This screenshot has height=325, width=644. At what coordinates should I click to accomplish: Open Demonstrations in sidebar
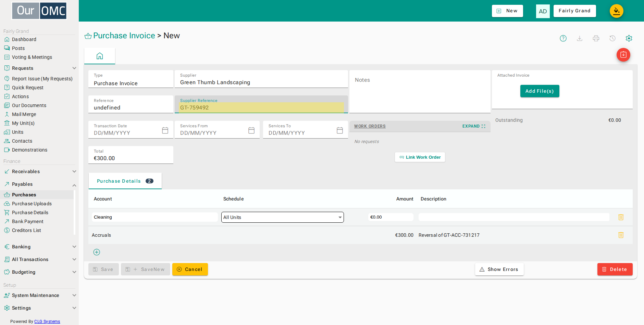click(x=29, y=150)
